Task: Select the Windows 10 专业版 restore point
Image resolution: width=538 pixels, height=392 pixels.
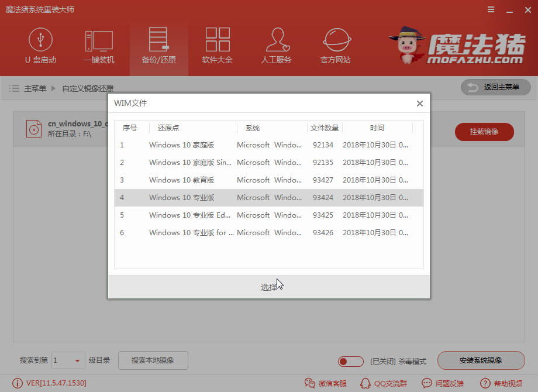Action: (x=181, y=197)
